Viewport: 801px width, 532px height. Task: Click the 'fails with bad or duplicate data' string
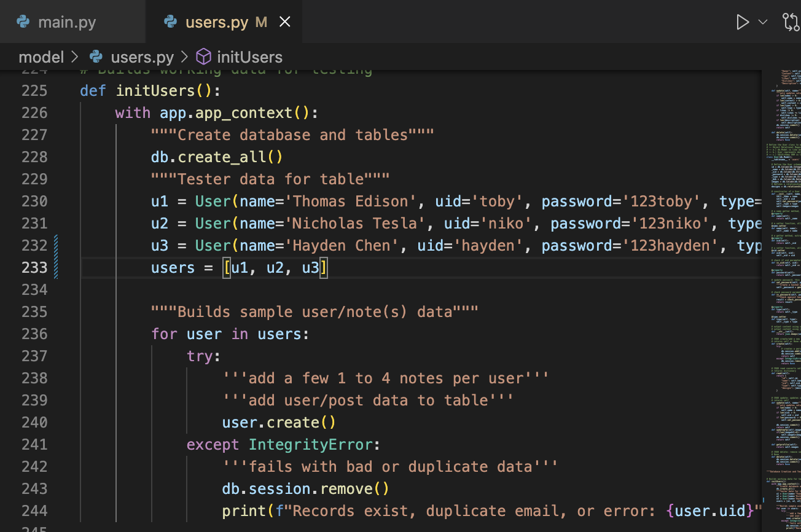pos(390,467)
